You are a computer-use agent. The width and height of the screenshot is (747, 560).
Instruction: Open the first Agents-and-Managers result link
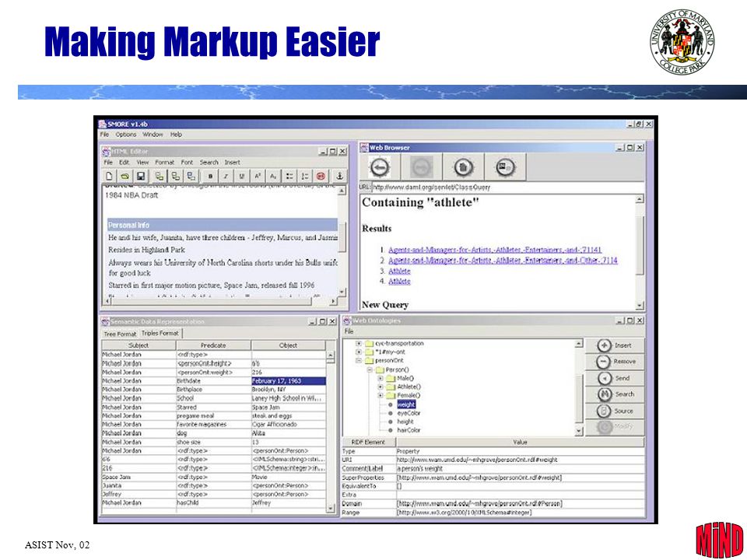pos(495,250)
